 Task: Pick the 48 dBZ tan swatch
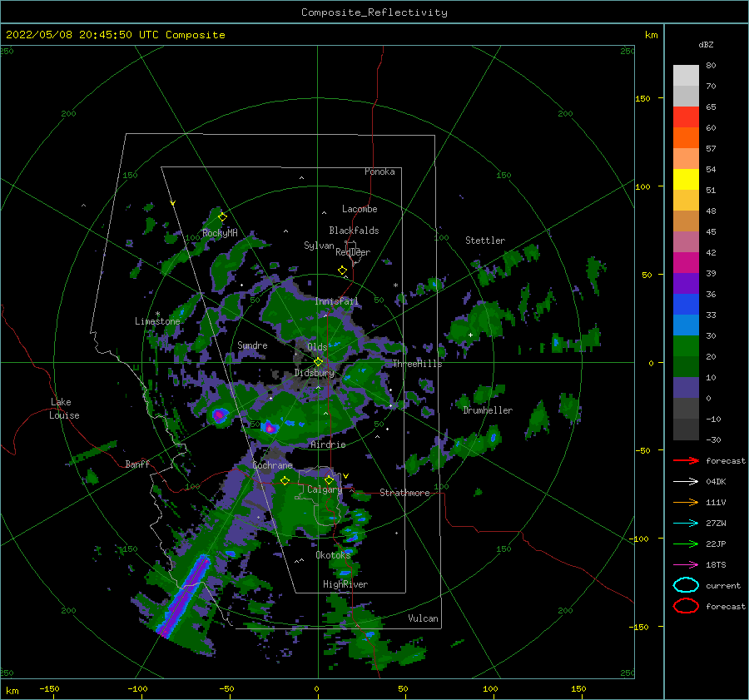[x=686, y=221]
